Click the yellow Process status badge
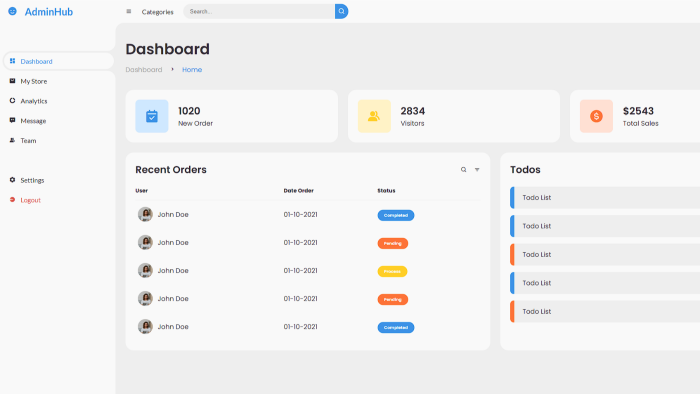The width and height of the screenshot is (700, 394). click(392, 271)
